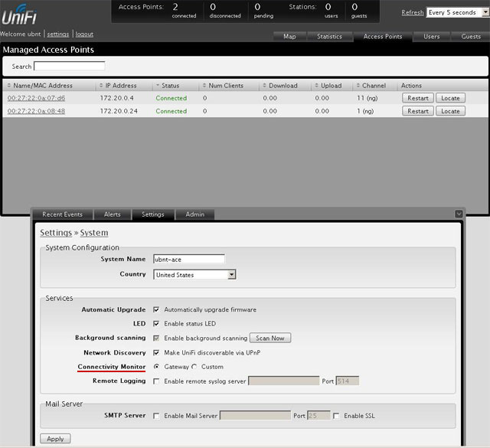Sort the table by IP Address column

[118, 86]
